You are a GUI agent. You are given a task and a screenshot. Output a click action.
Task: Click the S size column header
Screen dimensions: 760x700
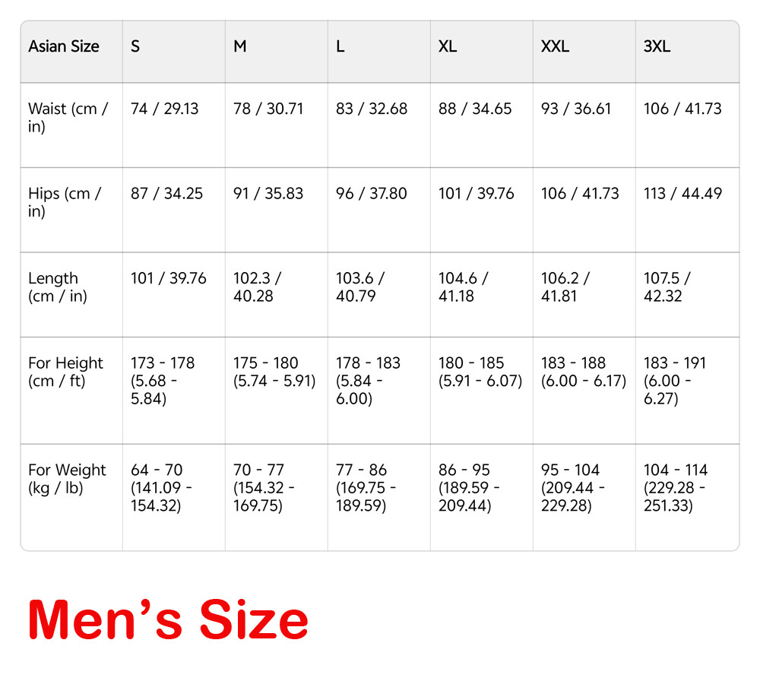click(135, 46)
